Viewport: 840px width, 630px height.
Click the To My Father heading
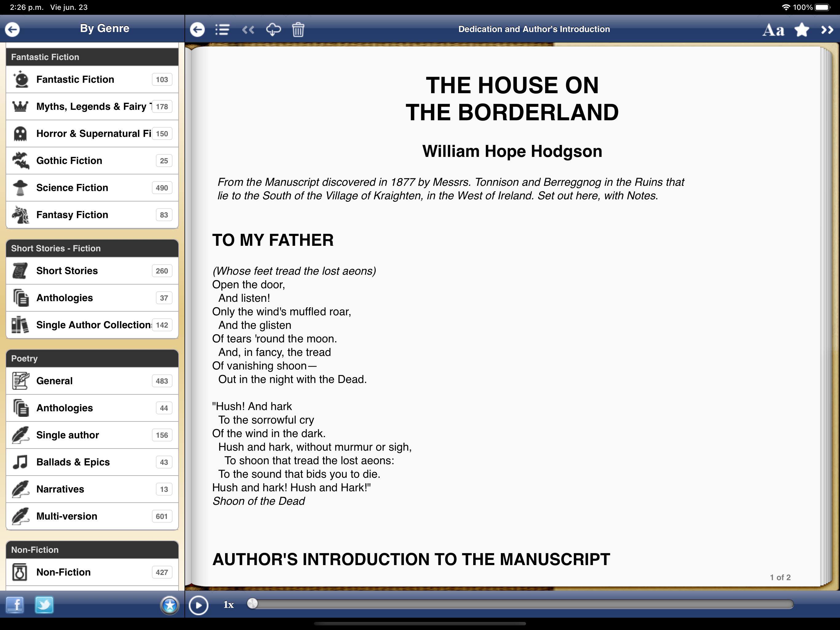(273, 240)
